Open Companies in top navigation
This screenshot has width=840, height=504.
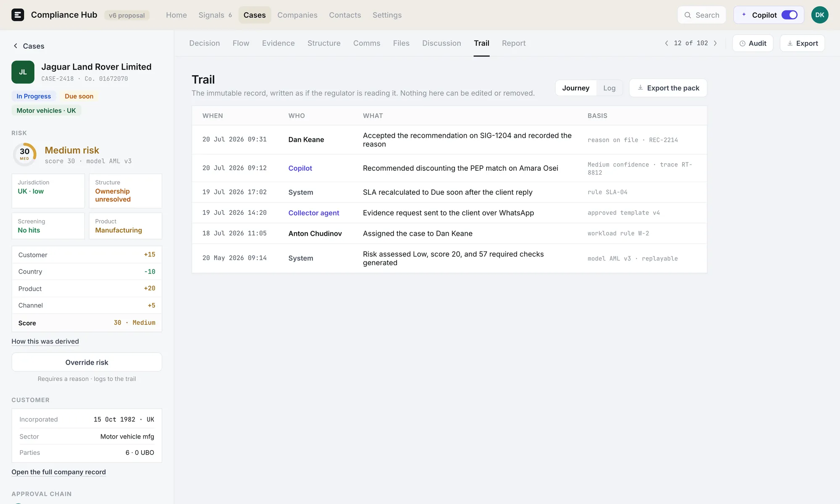tap(297, 15)
